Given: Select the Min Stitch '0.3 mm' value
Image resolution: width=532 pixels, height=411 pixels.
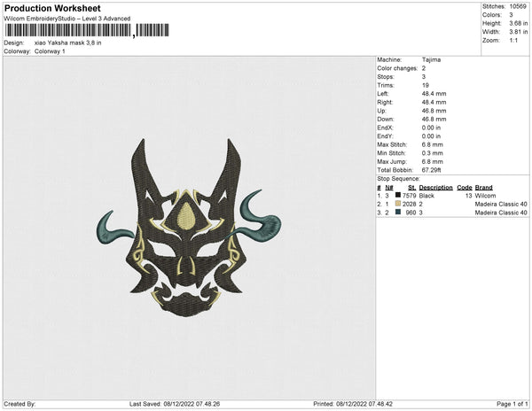Looking at the screenshot, I should pyautogui.click(x=433, y=153).
